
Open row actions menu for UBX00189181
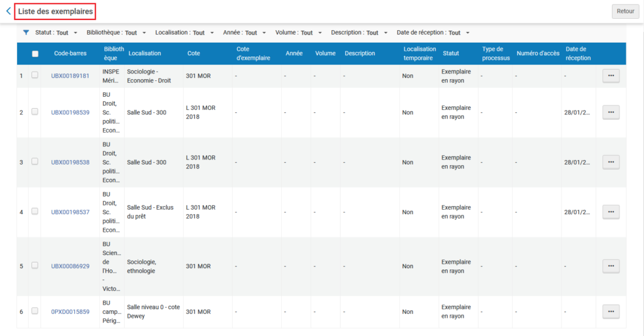[611, 76]
